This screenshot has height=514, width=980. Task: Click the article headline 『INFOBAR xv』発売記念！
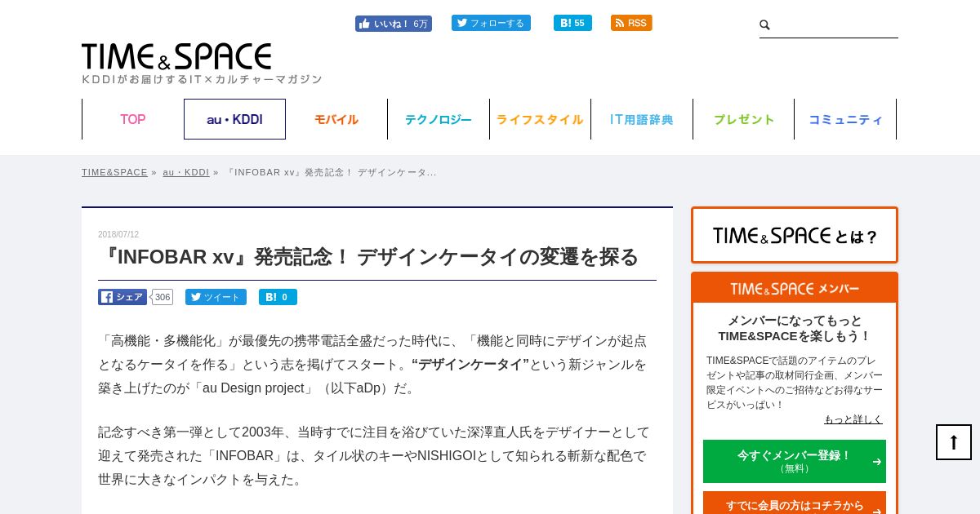[368, 257]
